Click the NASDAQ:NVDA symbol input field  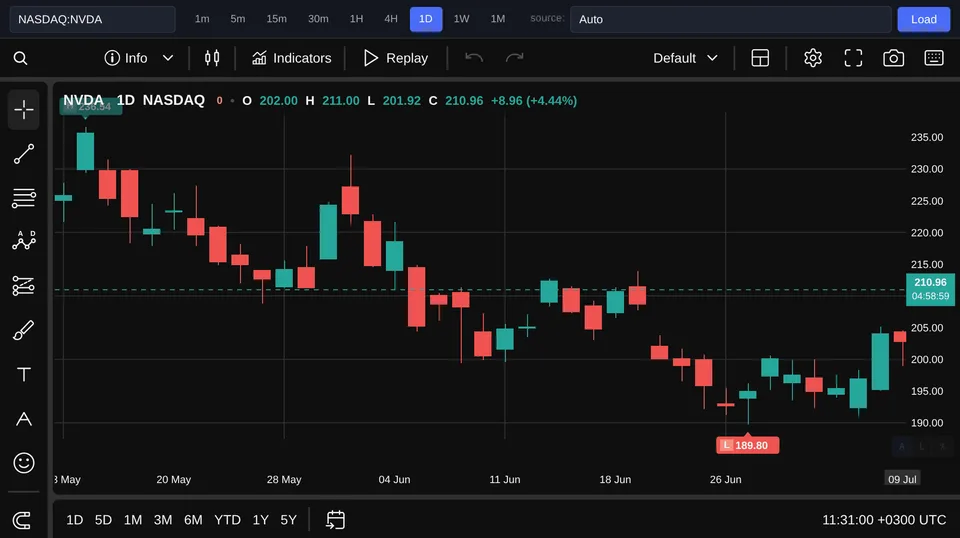[x=92, y=19]
